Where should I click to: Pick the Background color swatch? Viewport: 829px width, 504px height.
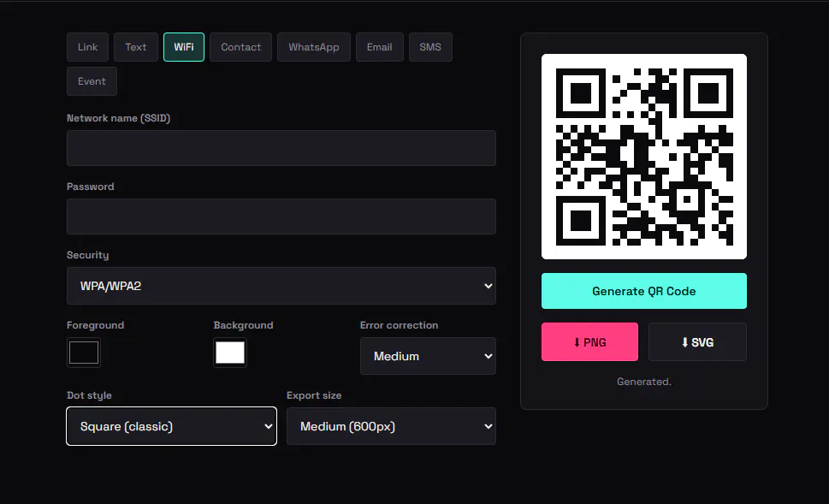click(x=230, y=353)
